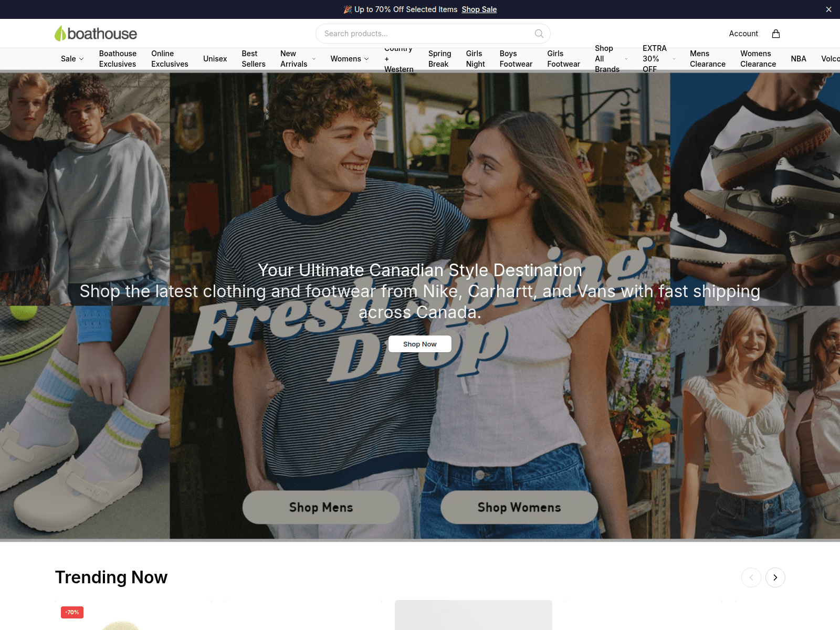Open the Account link
This screenshot has height=630, width=840.
click(x=743, y=34)
